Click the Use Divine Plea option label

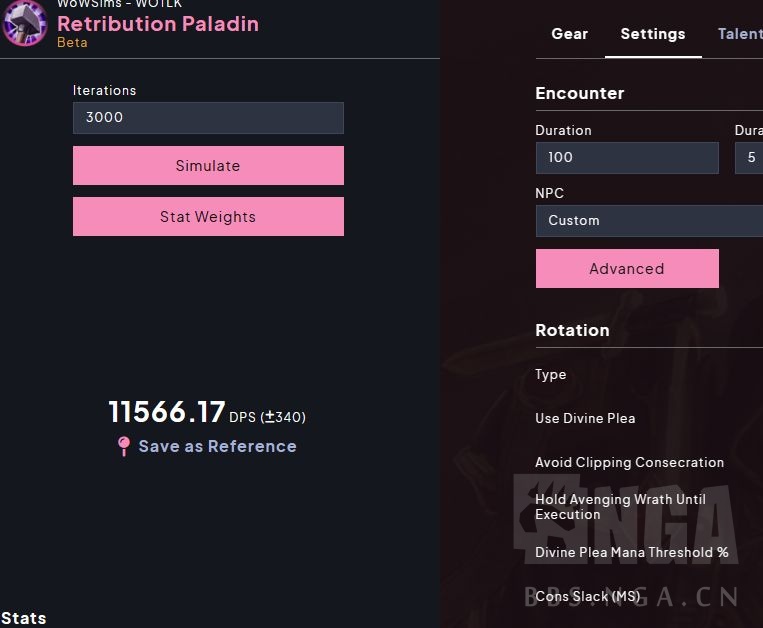(x=585, y=418)
